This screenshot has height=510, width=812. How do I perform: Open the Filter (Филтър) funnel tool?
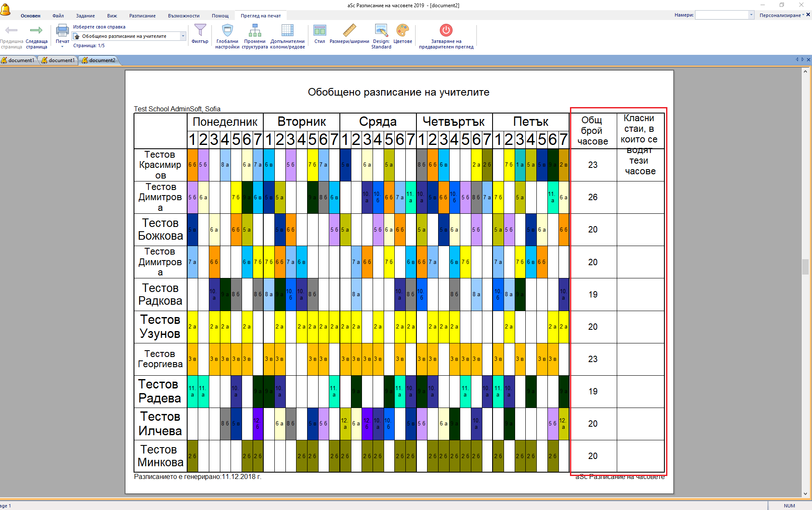click(200, 31)
